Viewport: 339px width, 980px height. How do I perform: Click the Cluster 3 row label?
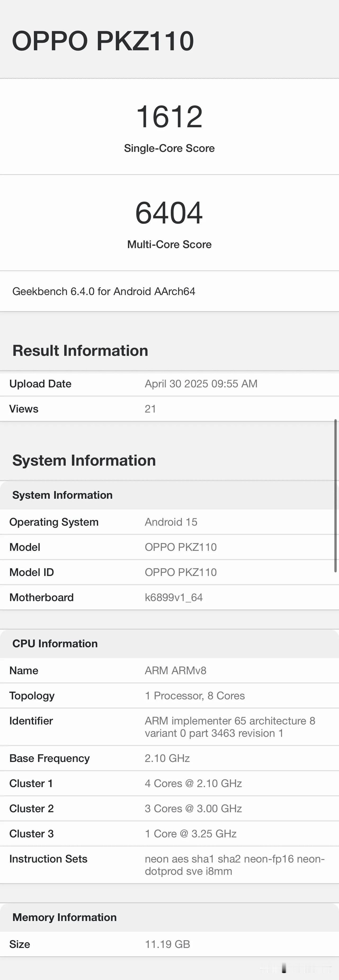[31, 833]
